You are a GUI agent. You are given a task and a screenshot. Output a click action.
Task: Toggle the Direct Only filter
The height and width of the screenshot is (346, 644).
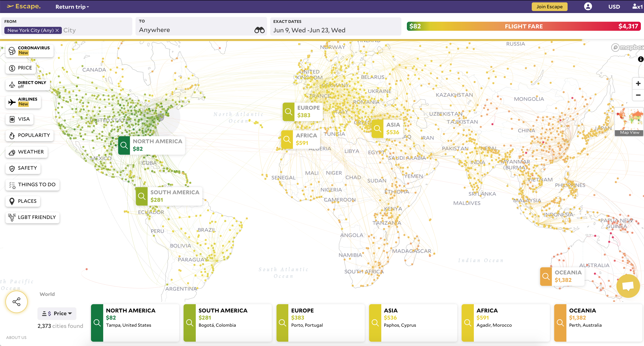click(28, 84)
